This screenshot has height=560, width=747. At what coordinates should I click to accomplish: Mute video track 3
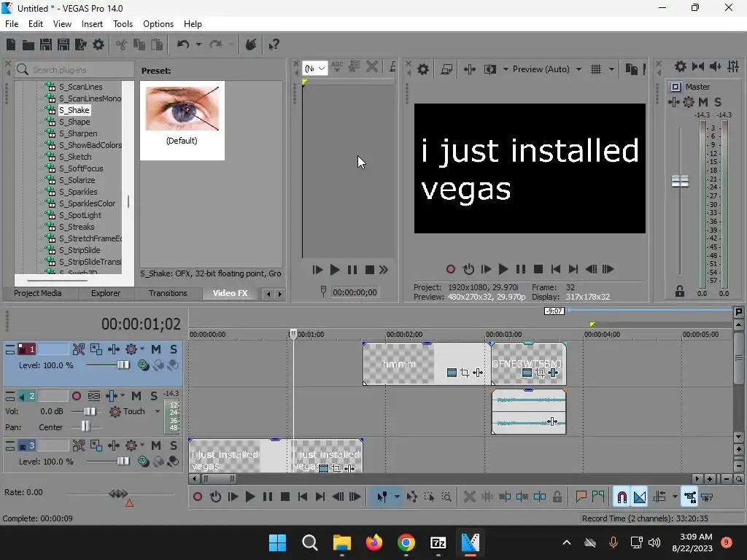156,446
